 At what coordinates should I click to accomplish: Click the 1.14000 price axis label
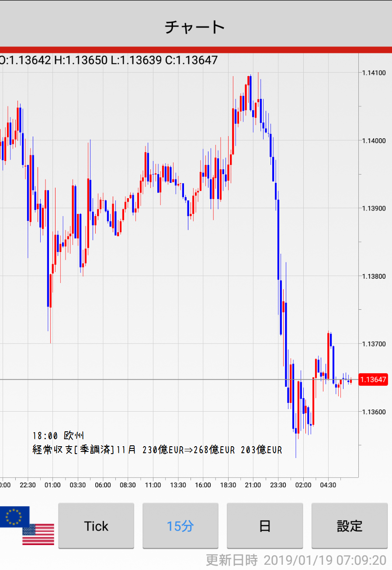[x=374, y=140]
